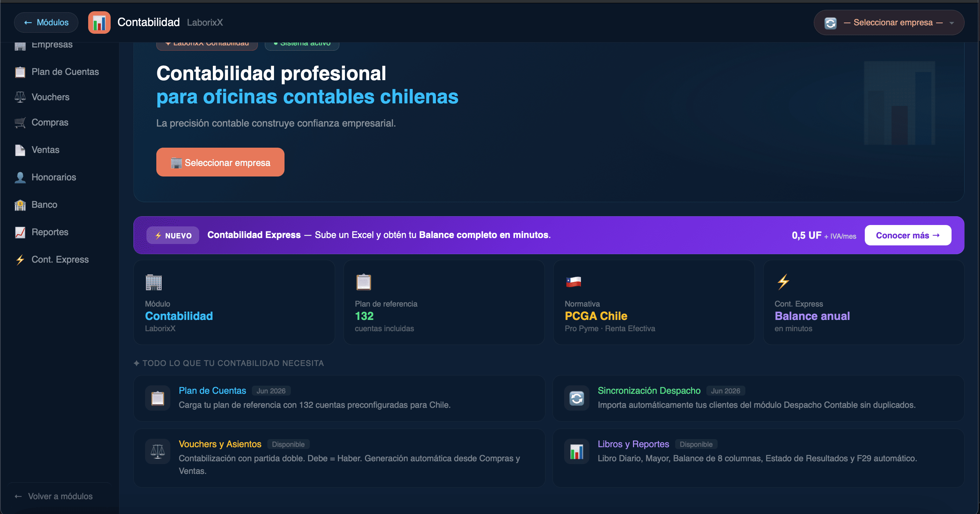Click the clipboard icon in Plan de referencia card
The width and height of the screenshot is (980, 514).
364,282
